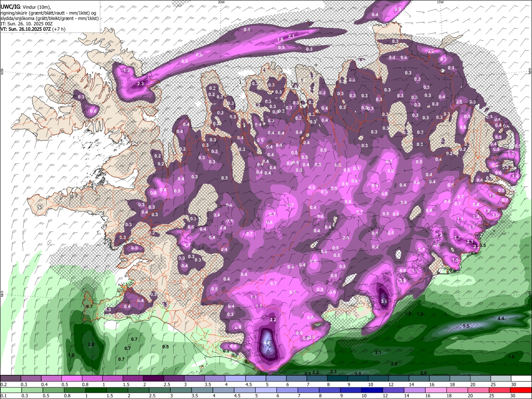Image resolution: width=532 pixels, height=399 pixels.
Task: Click the '30' label under the rain legend
Action: pos(514,396)
